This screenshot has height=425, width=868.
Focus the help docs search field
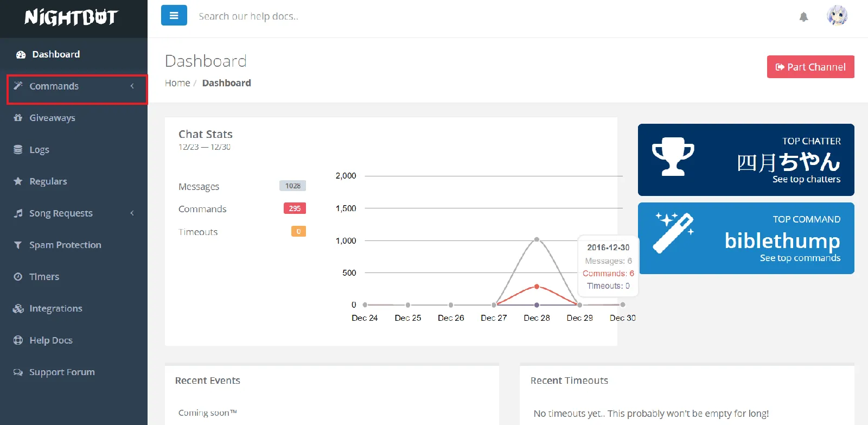pyautogui.click(x=325, y=16)
